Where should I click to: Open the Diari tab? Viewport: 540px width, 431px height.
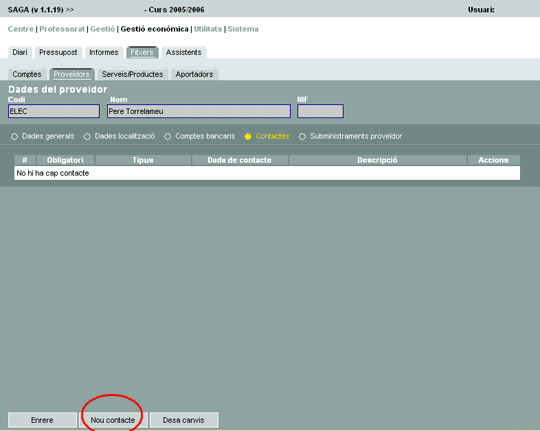20,52
